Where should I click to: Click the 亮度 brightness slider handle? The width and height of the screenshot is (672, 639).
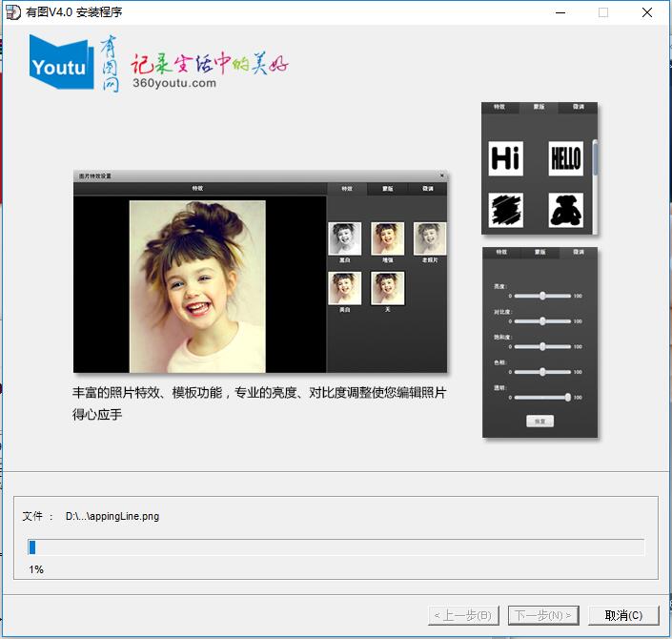click(542, 296)
